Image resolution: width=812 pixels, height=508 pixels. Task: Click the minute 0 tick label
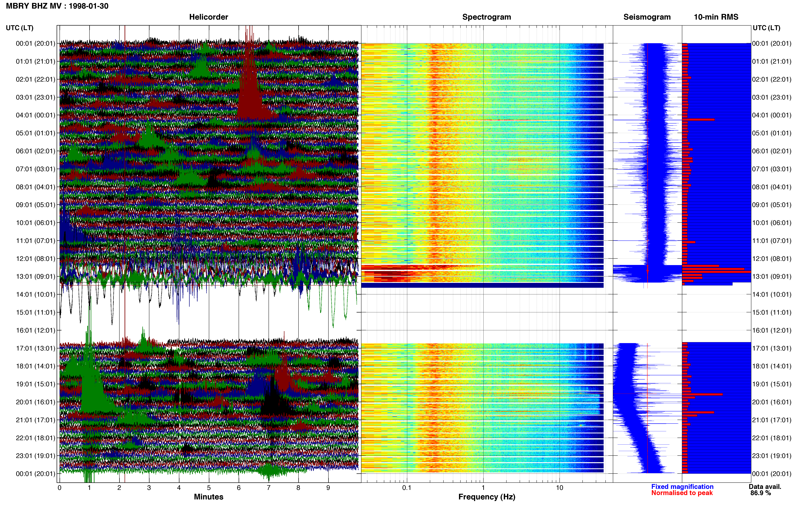[x=59, y=487]
